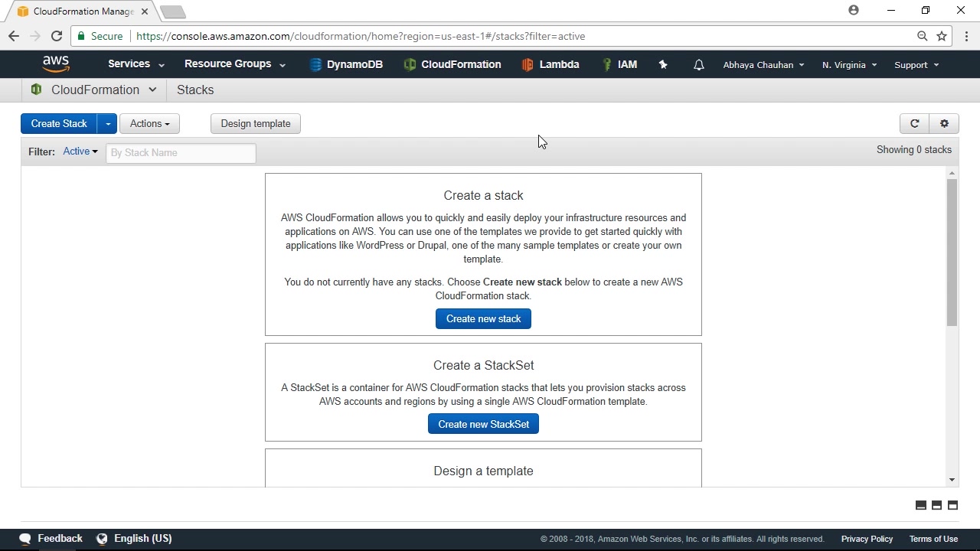
Task: Open the Lambda service shortcut
Action: 550,65
